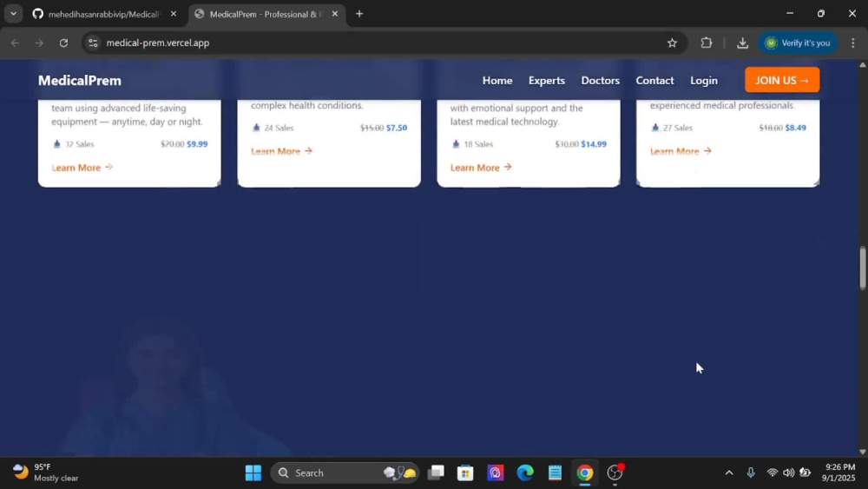
Task: Go to the Home nav link
Action: (497, 80)
